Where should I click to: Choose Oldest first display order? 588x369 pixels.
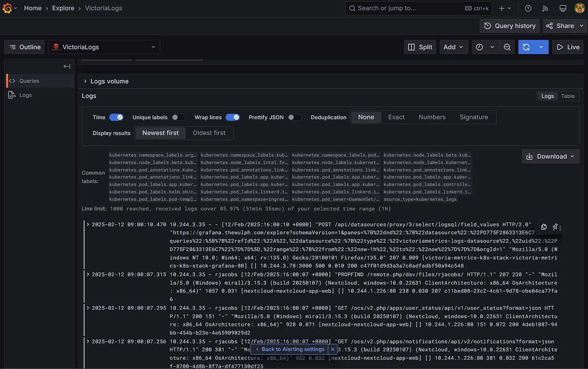[x=209, y=133]
